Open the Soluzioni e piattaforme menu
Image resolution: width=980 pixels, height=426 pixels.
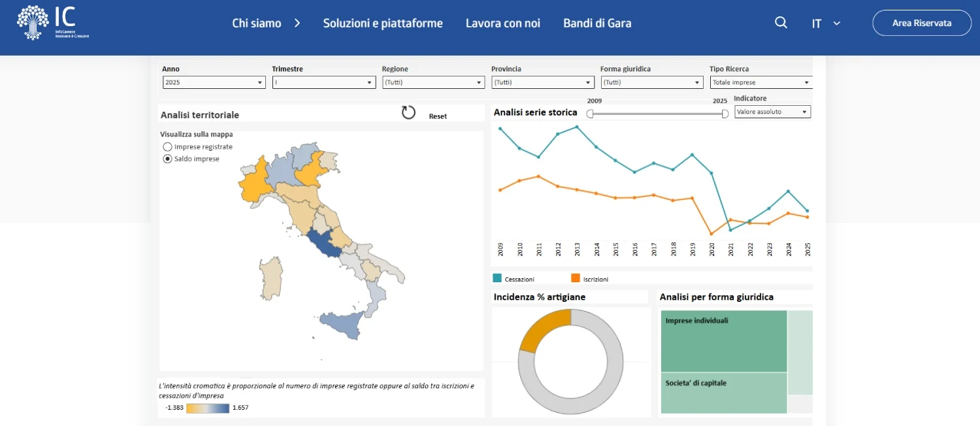(x=382, y=23)
